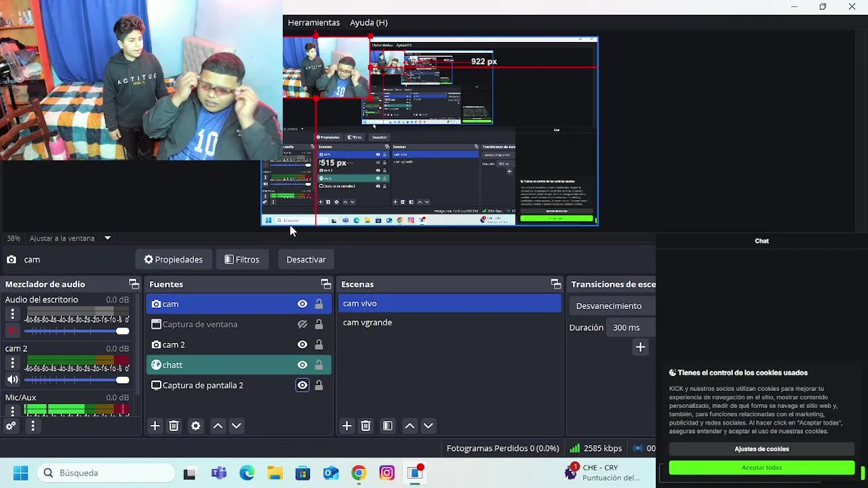The height and width of the screenshot is (488, 868).
Task: Delete the selected scene with trash icon
Action: coord(366,426)
